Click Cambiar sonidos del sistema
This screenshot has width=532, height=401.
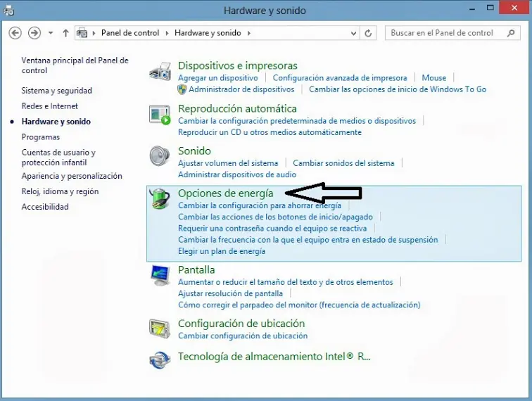click(343, 163)
